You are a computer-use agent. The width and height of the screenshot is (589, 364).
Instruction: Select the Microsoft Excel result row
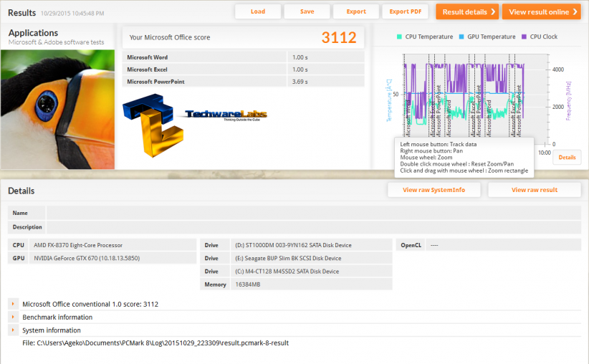(x=243, y=70)
